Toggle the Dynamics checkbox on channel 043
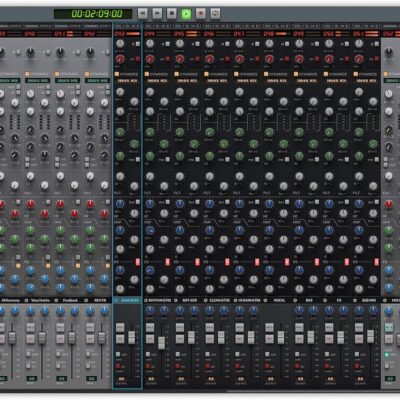This screenshot has height=400, width=400. point(117,74)
